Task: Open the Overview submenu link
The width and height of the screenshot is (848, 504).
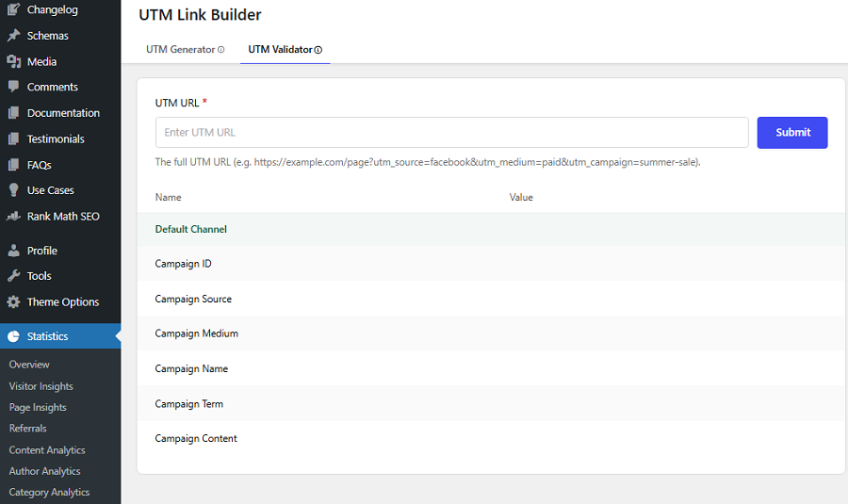Action: (x=29, y=365)
